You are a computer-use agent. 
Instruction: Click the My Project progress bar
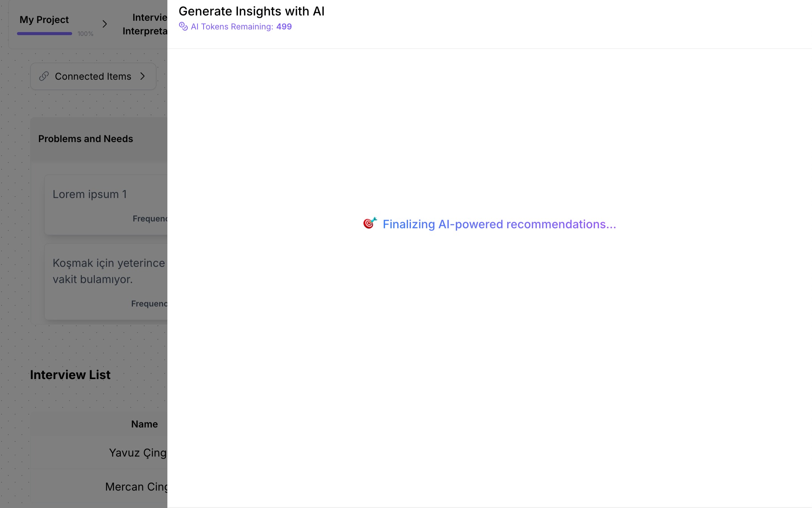(45, 34)
